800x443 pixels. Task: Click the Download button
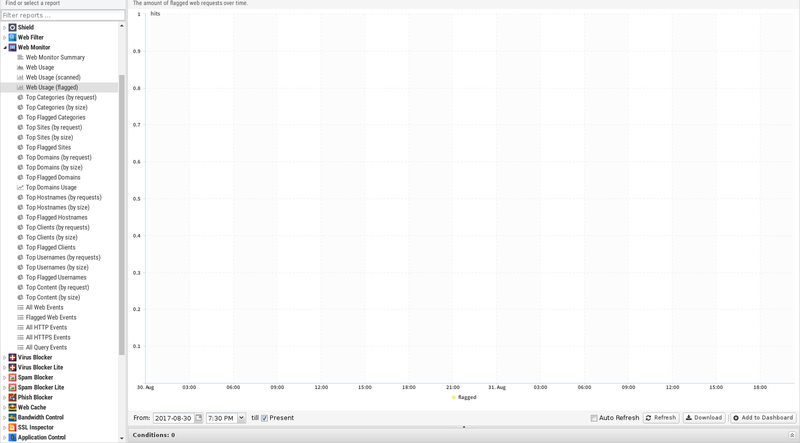(704, 418)
